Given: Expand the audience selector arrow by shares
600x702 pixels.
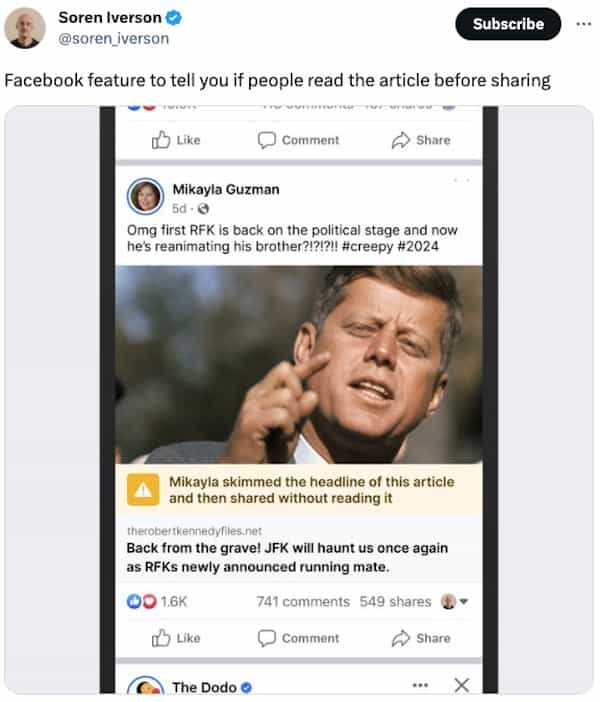Looking at the screenshot, I should pyautogui.click(x=463, y=602).
